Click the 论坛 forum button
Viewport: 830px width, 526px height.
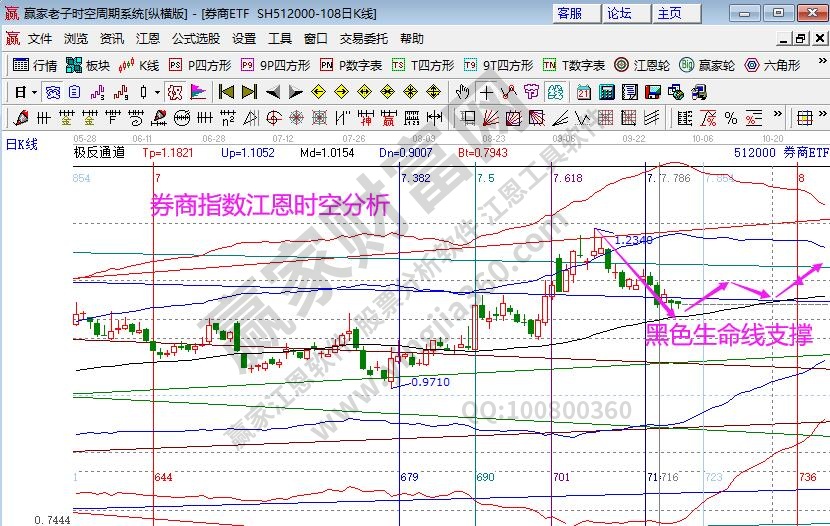619,13
